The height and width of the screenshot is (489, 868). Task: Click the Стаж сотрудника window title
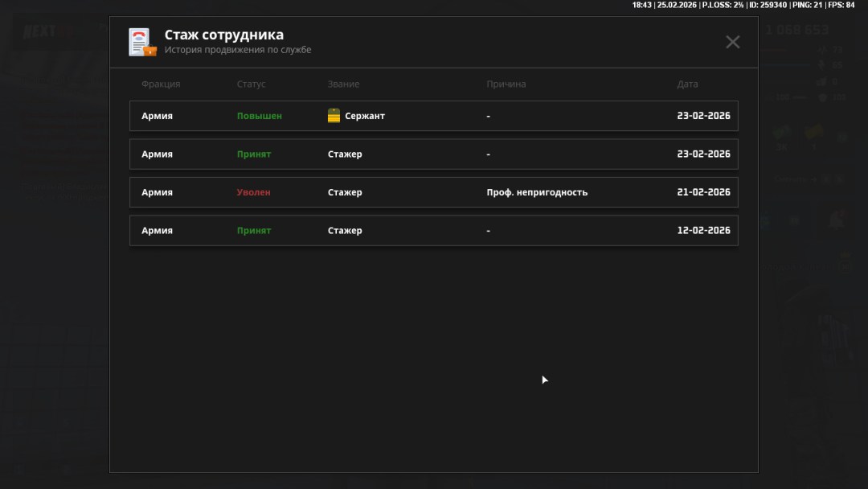pos(223,35)
